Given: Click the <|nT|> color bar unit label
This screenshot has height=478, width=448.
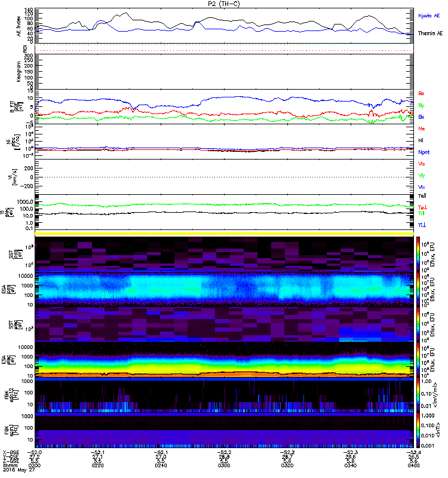Looking at the screenshot, I should pyautogui.click(x=439, y=430).
